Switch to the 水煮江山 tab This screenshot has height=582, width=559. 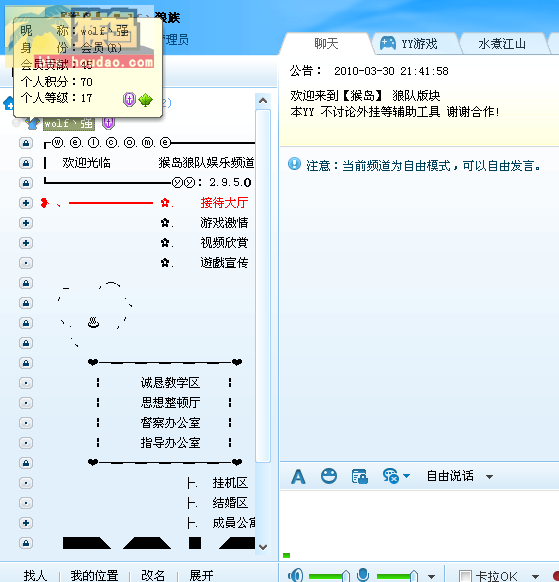point(502,44)
